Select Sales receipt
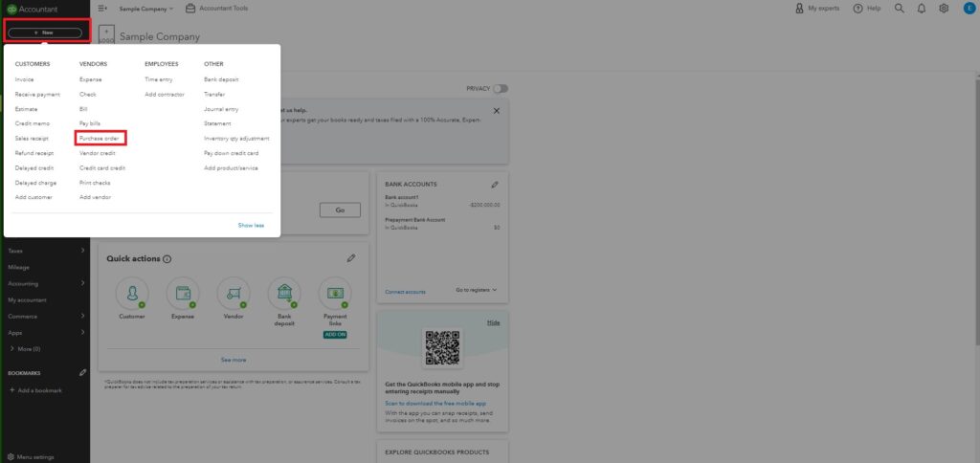980x463 pixels. tap(32, 139)
